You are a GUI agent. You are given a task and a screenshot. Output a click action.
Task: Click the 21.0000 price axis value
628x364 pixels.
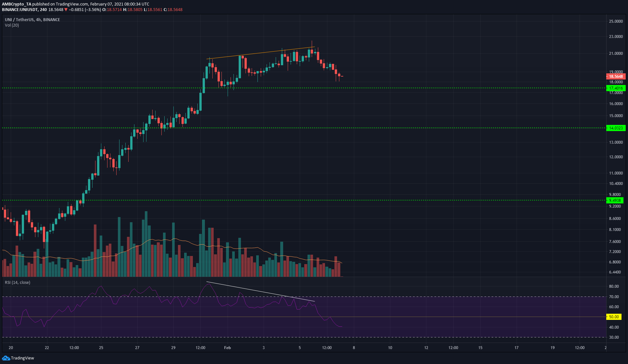pos(616,54)
